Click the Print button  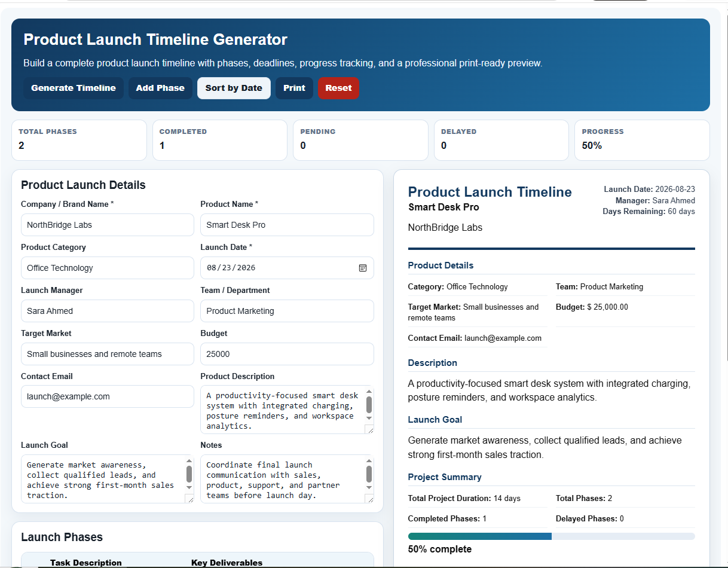[294, 88]
